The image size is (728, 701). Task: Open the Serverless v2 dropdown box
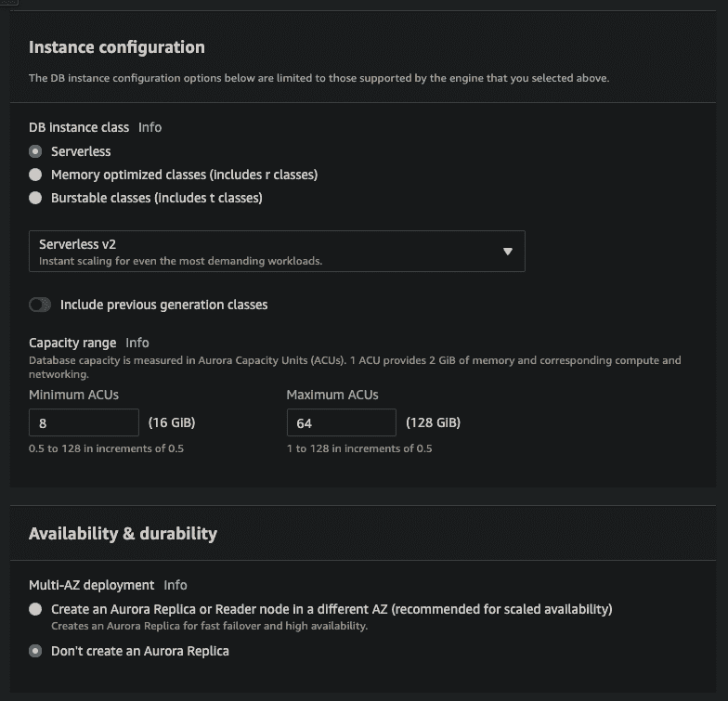coord(277,251)
